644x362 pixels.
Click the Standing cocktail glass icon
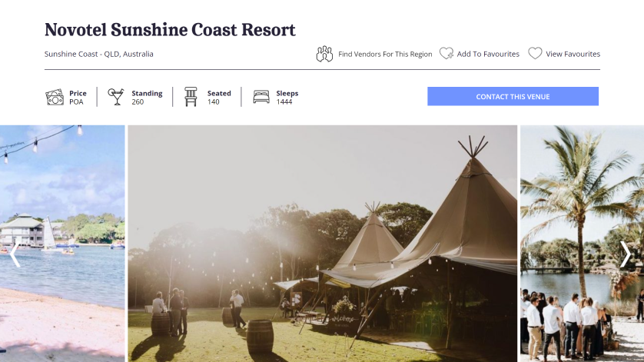pos(116,97)
